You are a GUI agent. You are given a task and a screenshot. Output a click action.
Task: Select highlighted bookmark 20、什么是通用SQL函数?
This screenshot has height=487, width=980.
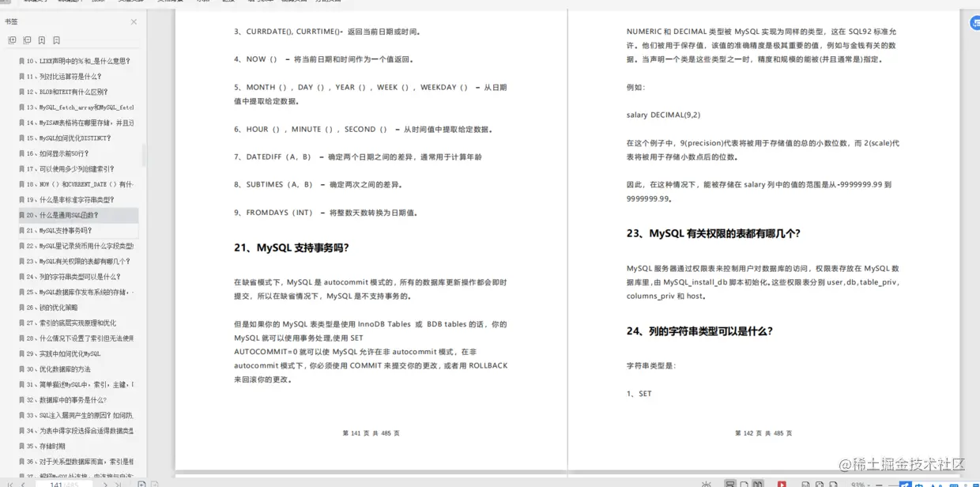(78, 215)
